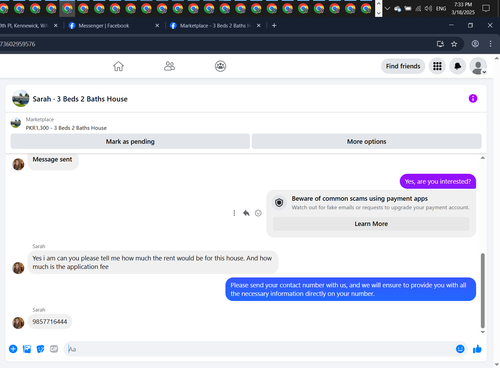Click the taskbar scroll arrows for icons
The width and height of the screenshot is (500, 368).
pyautogui.click(x=379, y=8)
